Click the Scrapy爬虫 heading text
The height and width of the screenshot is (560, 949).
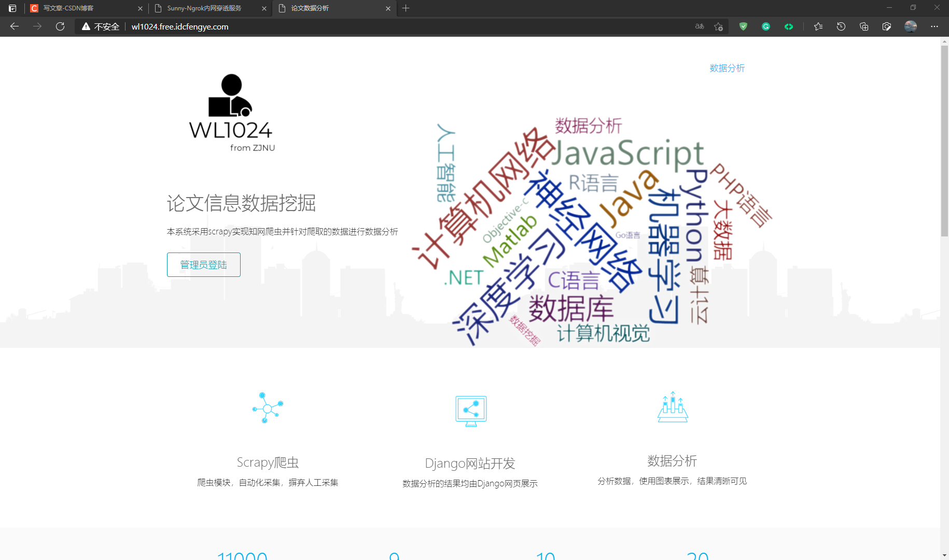coord(268,463)
